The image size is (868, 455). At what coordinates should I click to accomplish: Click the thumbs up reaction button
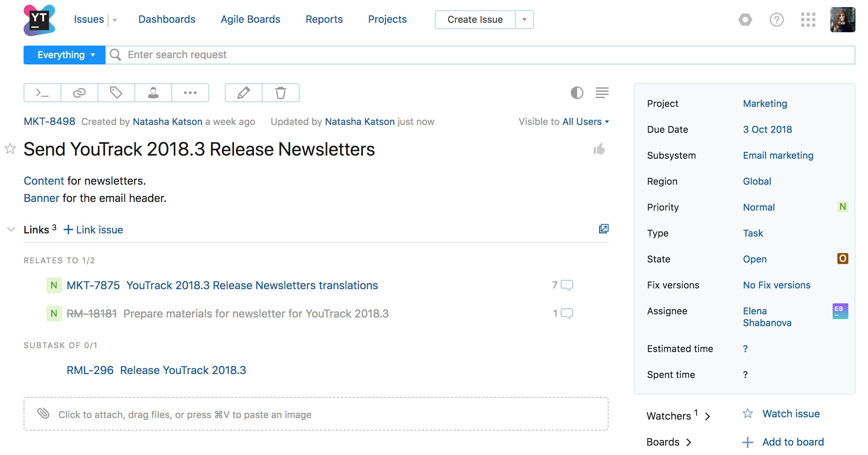[599, 149]
